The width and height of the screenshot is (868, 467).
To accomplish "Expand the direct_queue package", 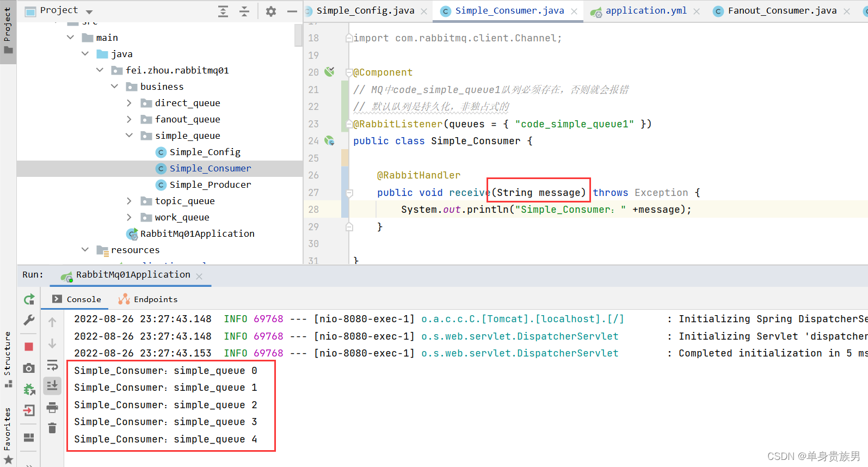I will click(x=129, y=103).
